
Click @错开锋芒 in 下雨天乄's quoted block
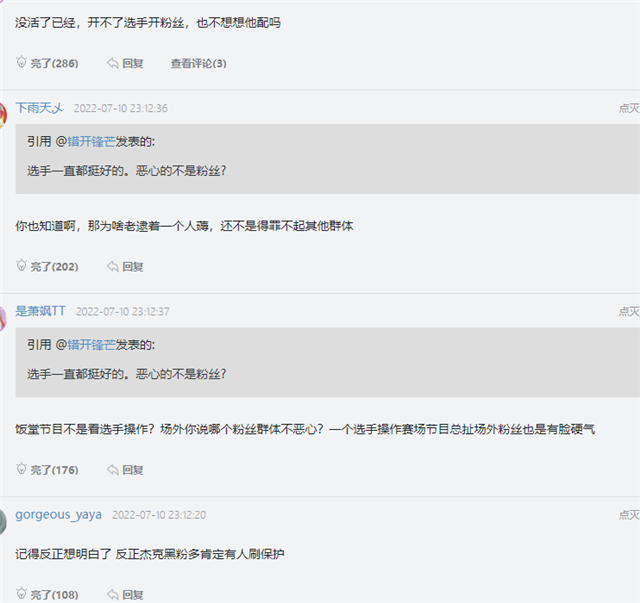86,142
